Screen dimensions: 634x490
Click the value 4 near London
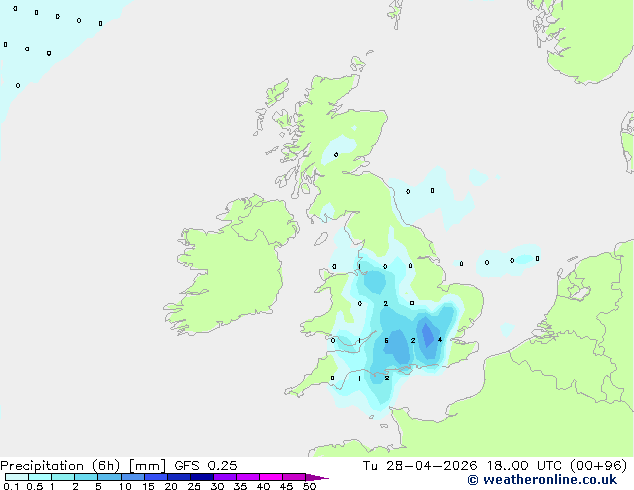[440, 340]
